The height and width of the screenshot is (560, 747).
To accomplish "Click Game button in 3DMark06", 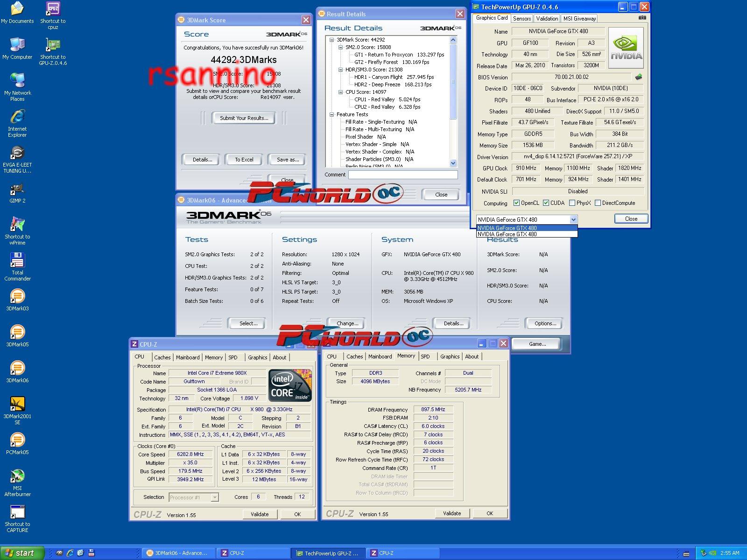I will point(537,344).
